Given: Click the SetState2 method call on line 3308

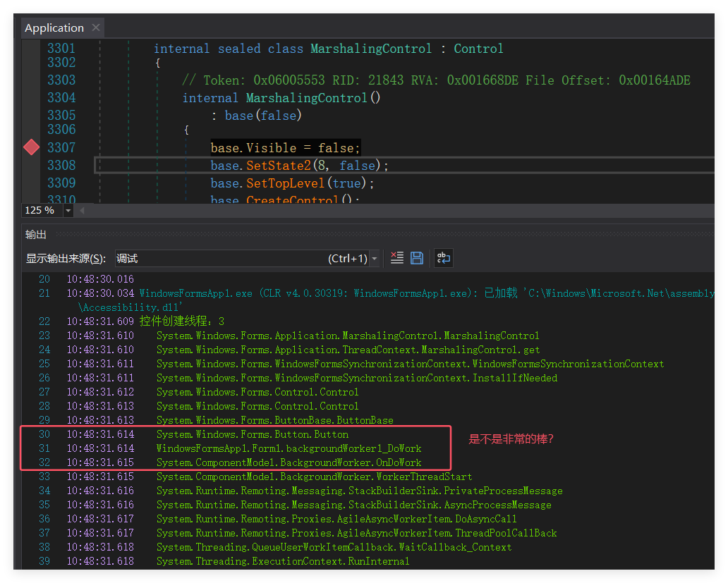Looking at the screenshot, I should point(279,165).
